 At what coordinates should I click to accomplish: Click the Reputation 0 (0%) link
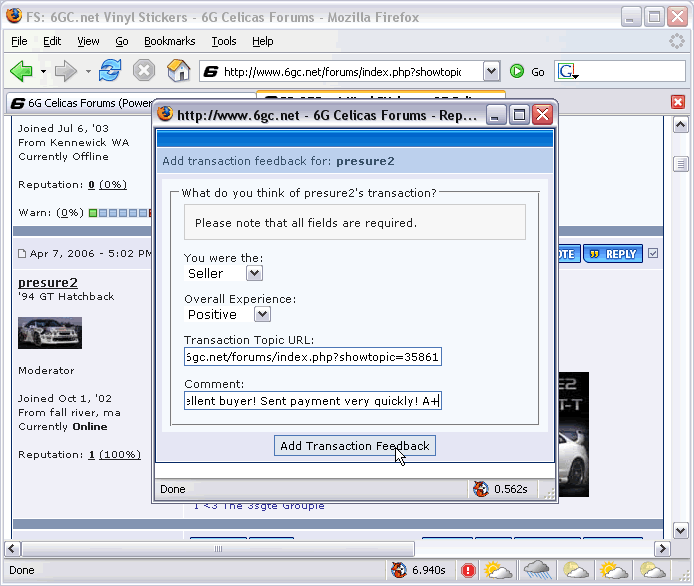tap(108, 185)
